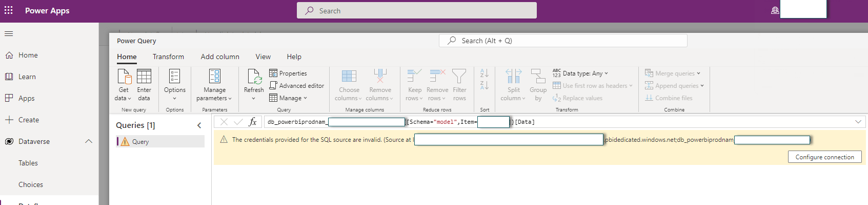Open the Get data menu
868x205 pixels.
(x=123, y=85)
